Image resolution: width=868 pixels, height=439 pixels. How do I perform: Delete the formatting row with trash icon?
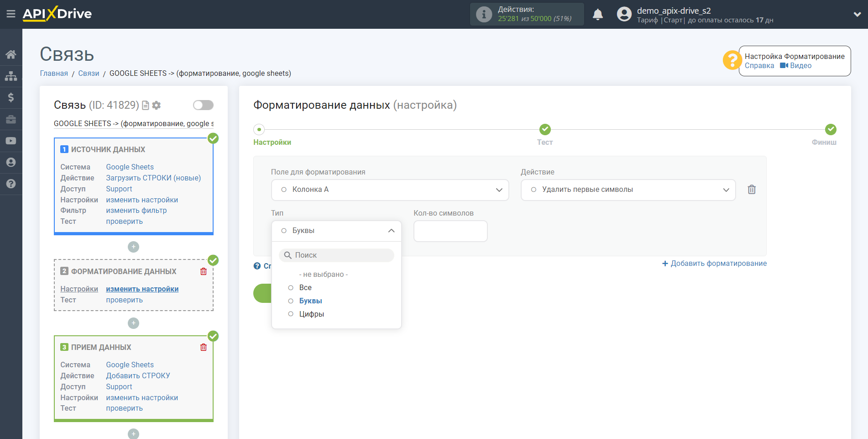[x=752, y=189]
